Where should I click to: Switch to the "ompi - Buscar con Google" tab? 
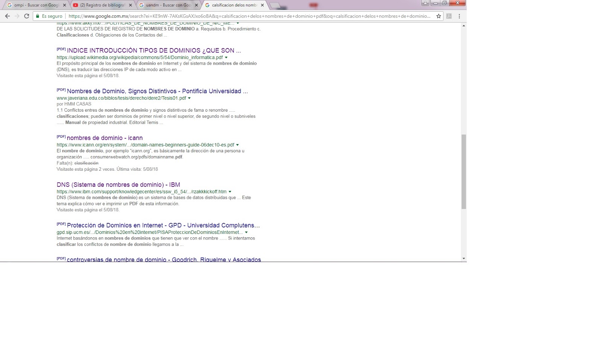pyautogui.click(x=36, y=5)
